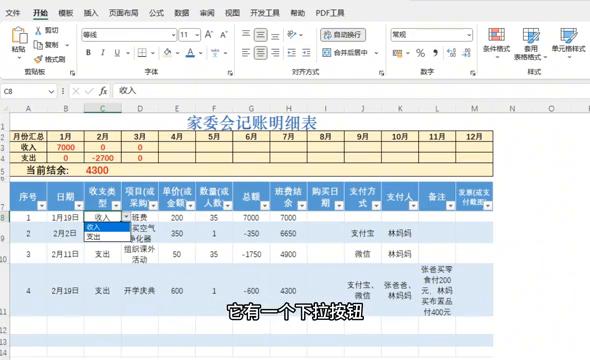Viewport: 590px width, 360px height.
Task: Open alignment group dialog launcher
Action: pyautogui.click(x=381, y=73)
